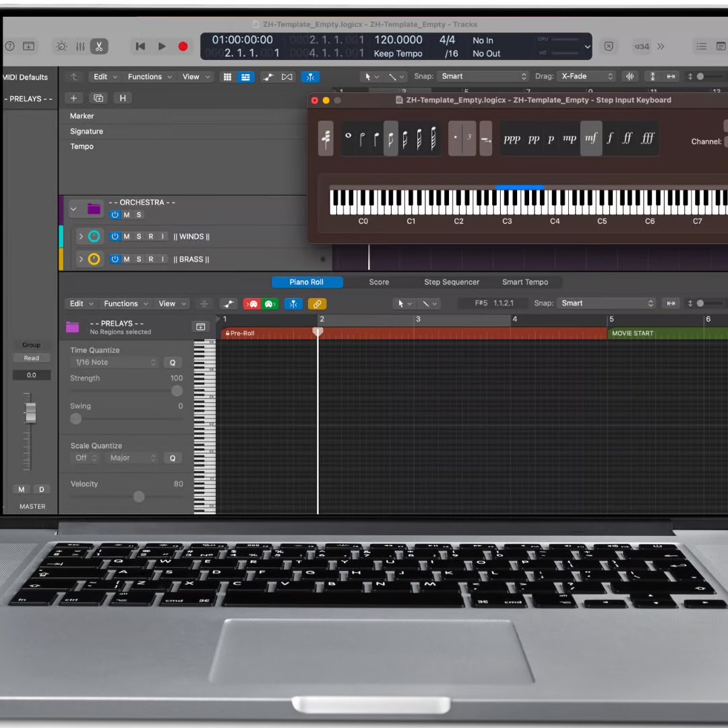The width and height of the screenshot is (728, 728).
Task: Select the mf dynamic level
Action: (591, 138)
